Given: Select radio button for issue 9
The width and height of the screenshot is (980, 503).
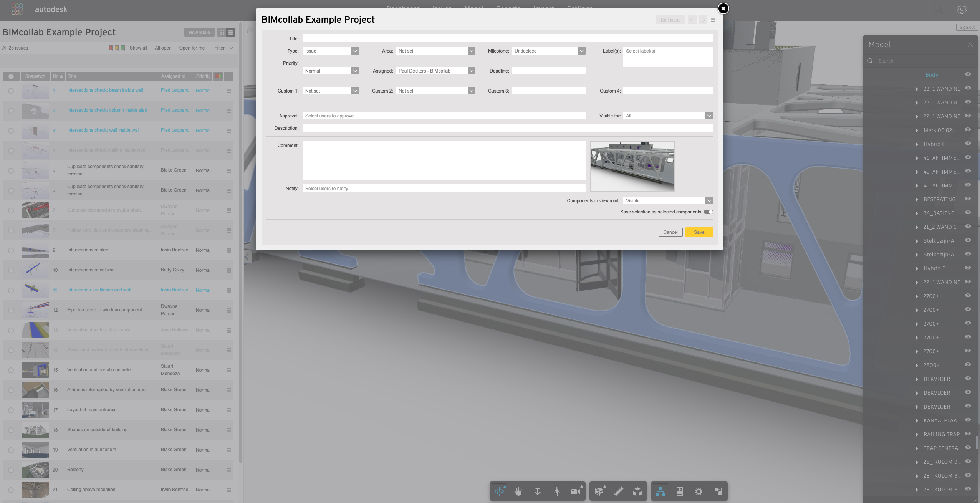Looking at the screenshot, I should (11, 250).
